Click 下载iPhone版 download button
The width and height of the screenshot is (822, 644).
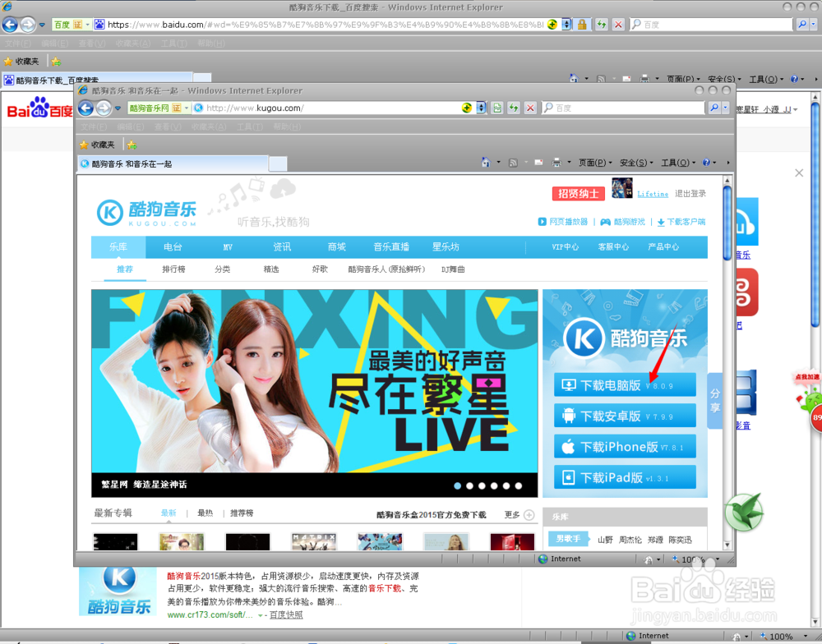625,447
